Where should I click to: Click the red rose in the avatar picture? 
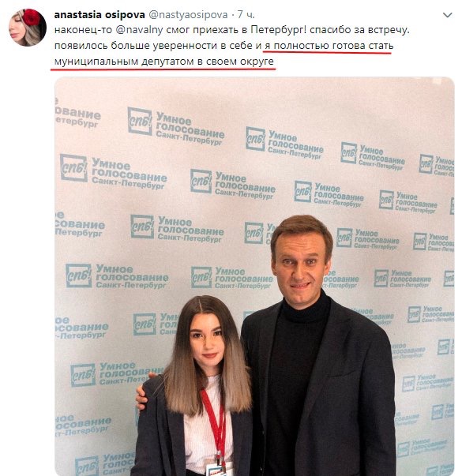(31, 17)
